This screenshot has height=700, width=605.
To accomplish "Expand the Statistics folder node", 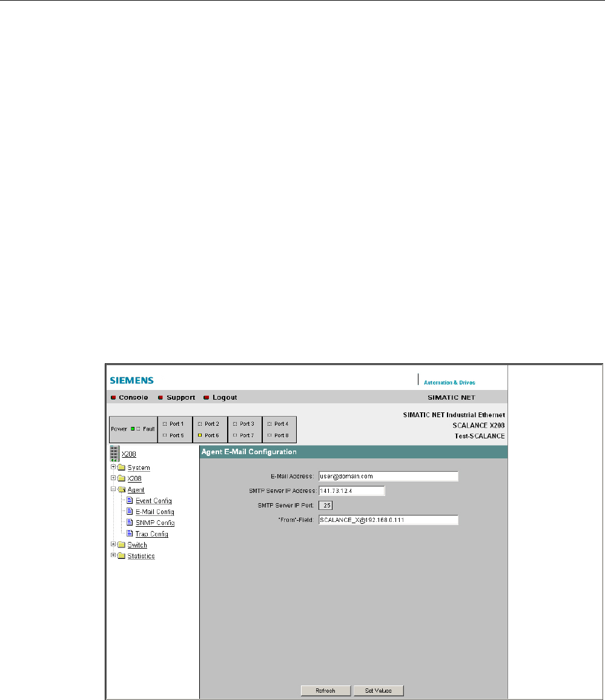I will [113, 555].
